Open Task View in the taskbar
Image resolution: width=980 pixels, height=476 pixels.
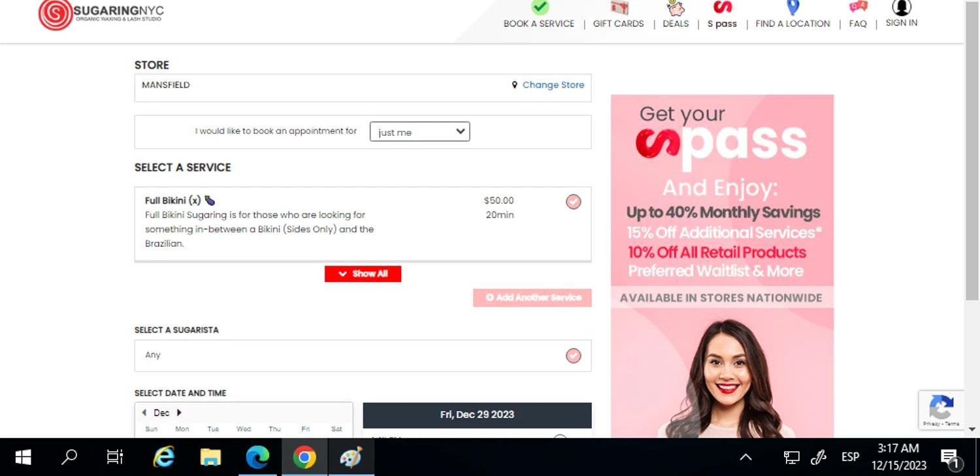(x=115, y=457)
